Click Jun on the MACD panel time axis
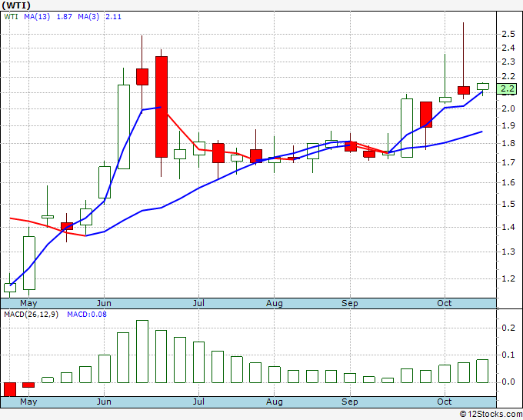 click(x=104, y=402)
